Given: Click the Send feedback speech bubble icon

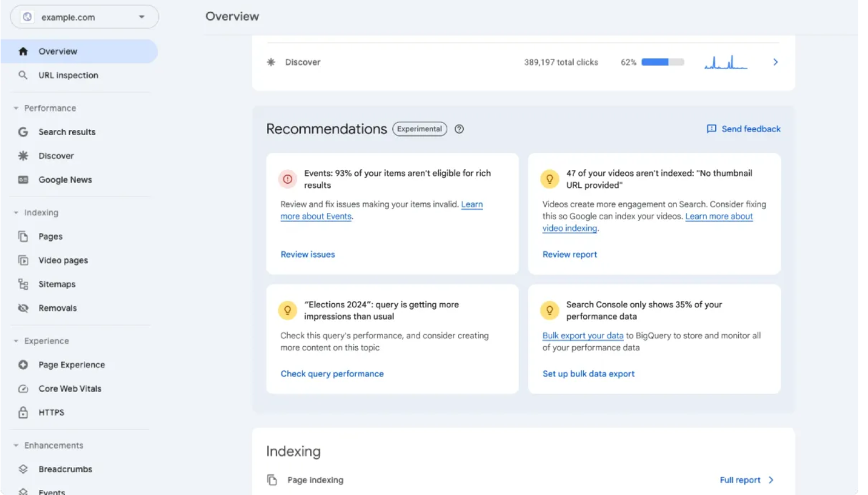Looking at the screenshot, I should coord(711,129).
